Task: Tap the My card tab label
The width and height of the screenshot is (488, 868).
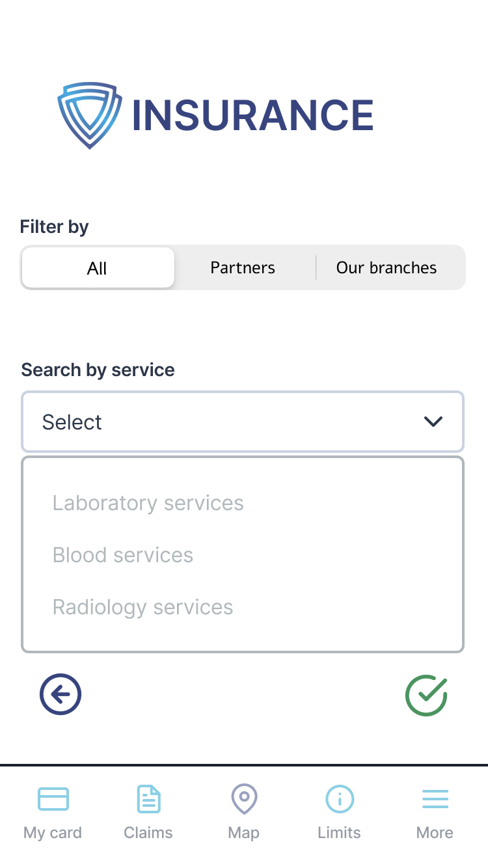Action: 53,833
